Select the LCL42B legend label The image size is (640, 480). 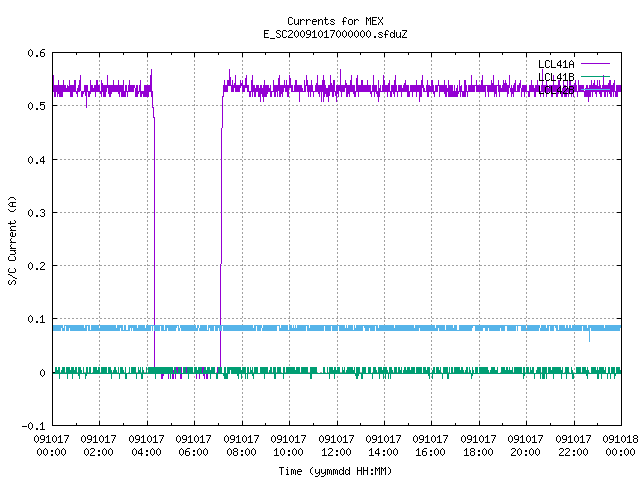point(556,90)
